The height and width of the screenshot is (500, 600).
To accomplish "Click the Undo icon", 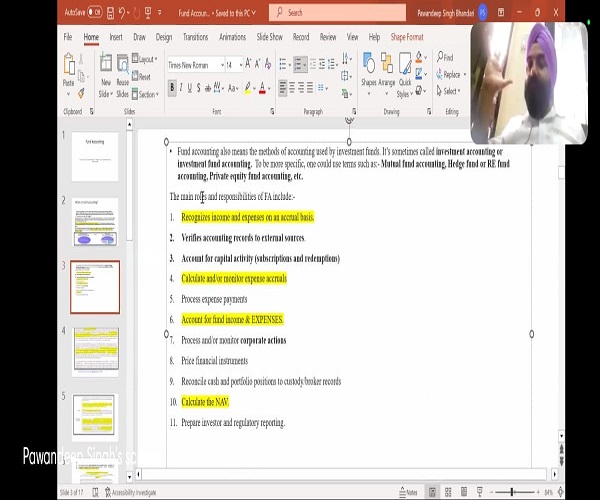I will [122, 13].
